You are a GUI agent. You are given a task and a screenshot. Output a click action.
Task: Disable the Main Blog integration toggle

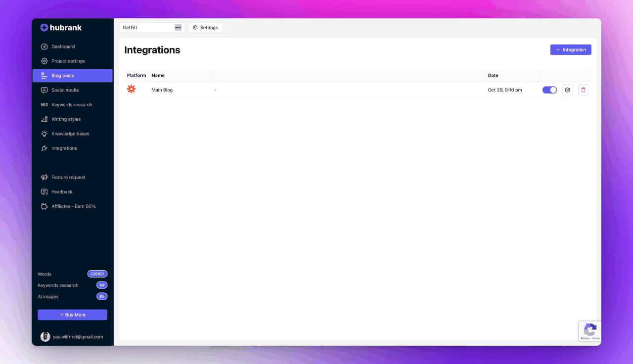(549, 90)
